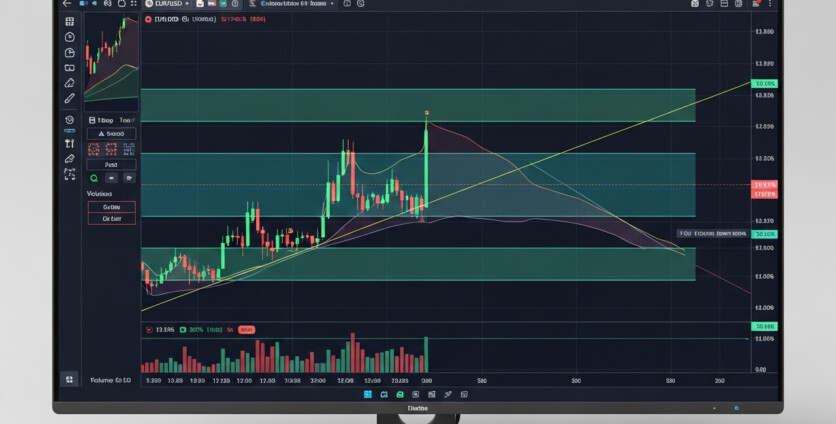Open the adjustment tools icon in left sidebar
The image size is (836, 424).
click(69, 143)
